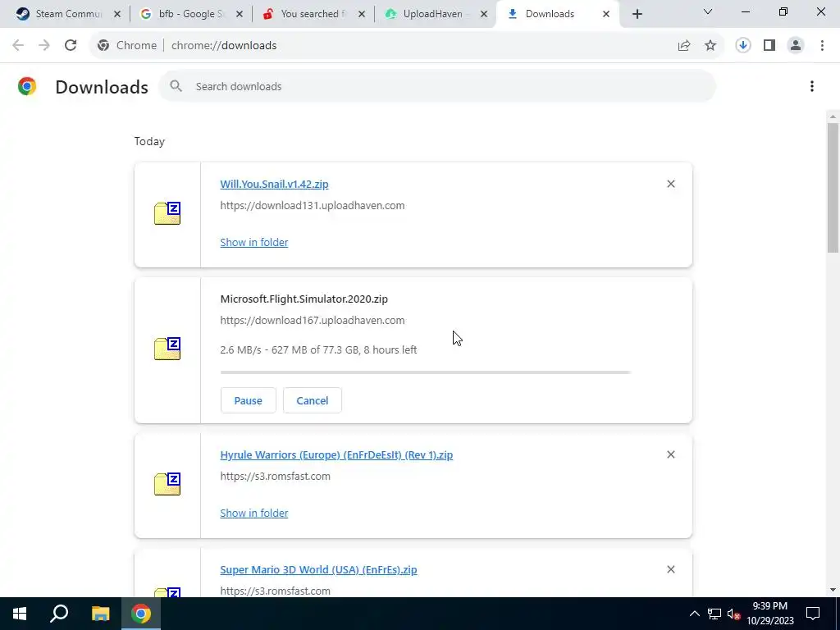
Task: Open the downloads toolbar bubble icon
Action: click(x=743, y=46)
